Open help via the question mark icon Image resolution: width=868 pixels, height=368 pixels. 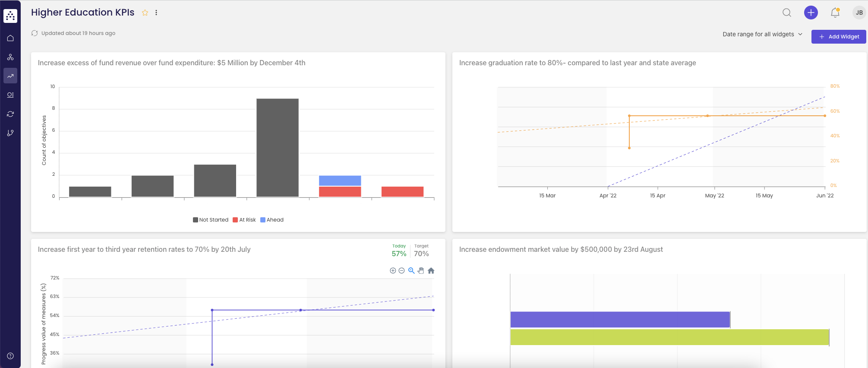tap(10, 356)
